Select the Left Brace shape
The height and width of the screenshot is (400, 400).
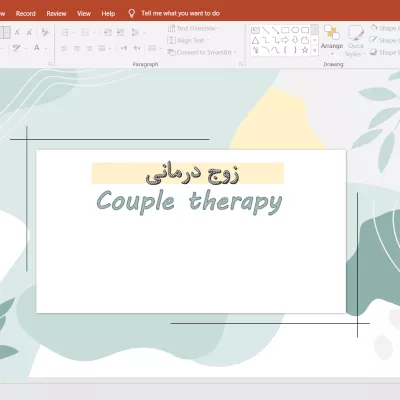tap(285, 50)
